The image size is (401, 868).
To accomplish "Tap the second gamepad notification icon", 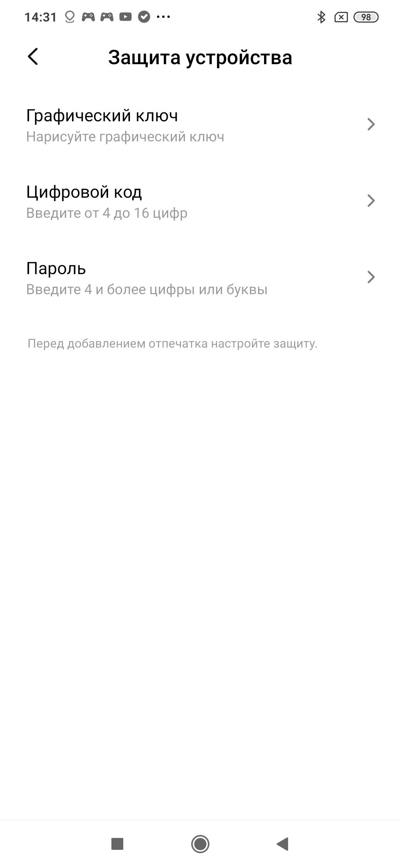I will pos(107,17).
